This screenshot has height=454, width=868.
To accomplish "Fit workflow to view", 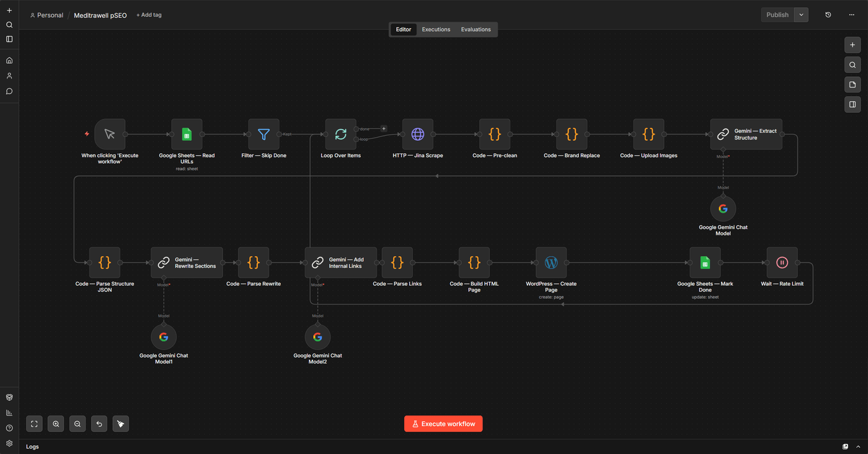I will tap(34, 424).
